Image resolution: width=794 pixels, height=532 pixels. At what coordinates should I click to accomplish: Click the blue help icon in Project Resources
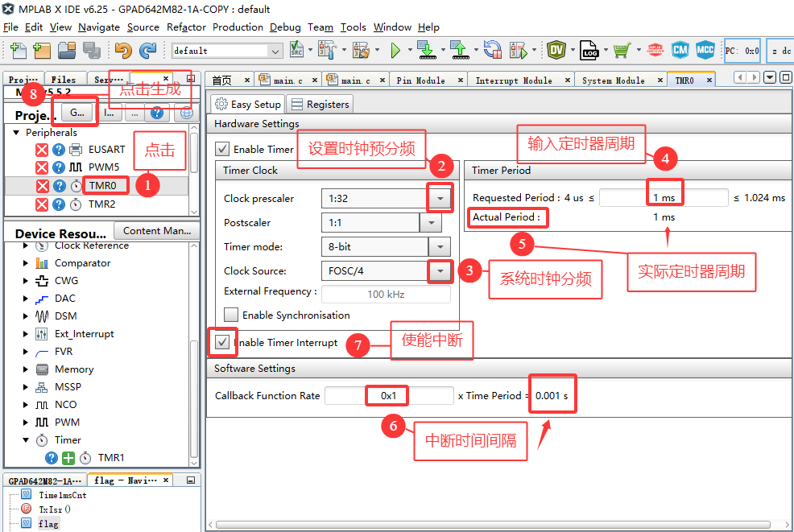coord(157,113)
